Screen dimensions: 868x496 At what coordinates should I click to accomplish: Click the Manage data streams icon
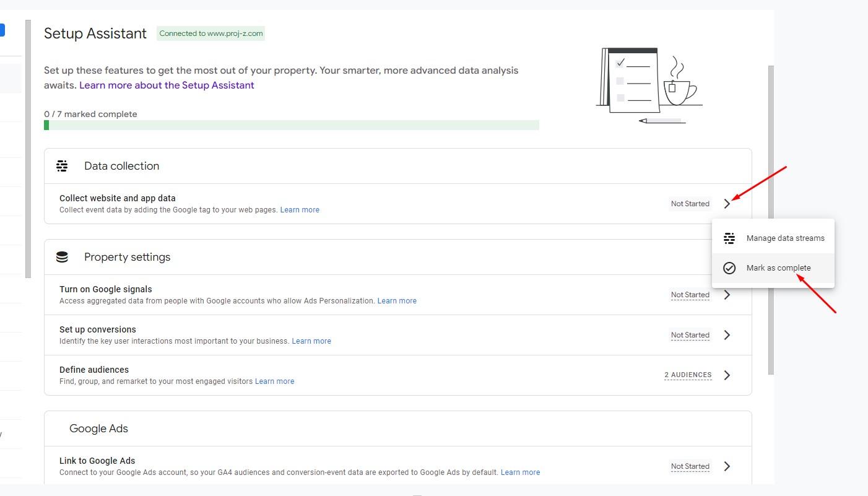pos(729,238)
